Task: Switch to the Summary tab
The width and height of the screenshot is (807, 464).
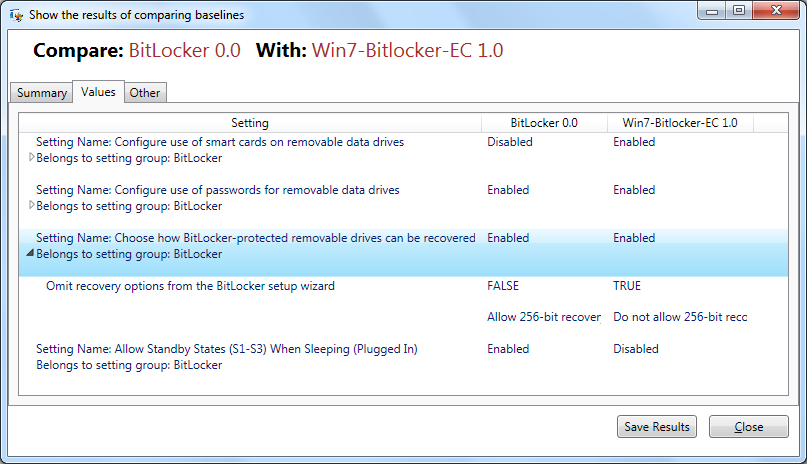Action: (42, 93)
